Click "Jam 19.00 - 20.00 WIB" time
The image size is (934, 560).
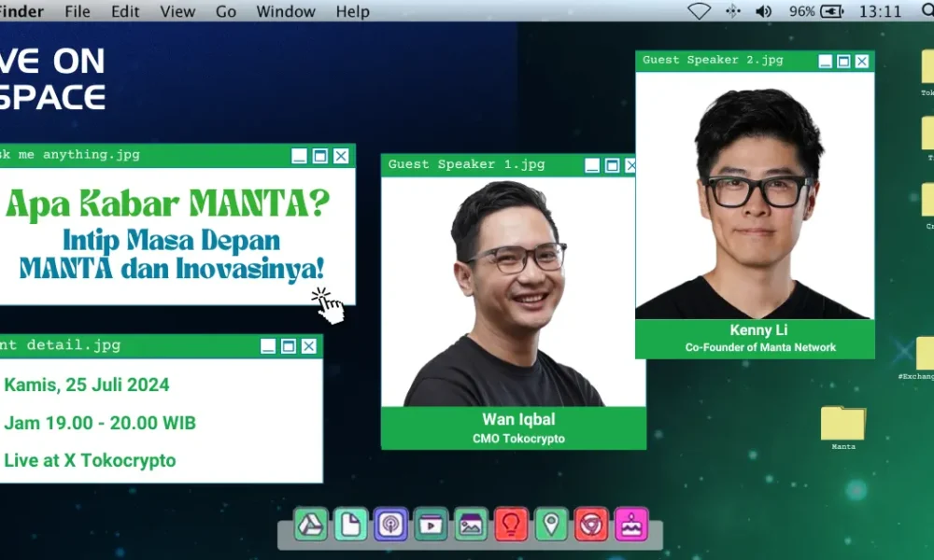pos(100,423)
